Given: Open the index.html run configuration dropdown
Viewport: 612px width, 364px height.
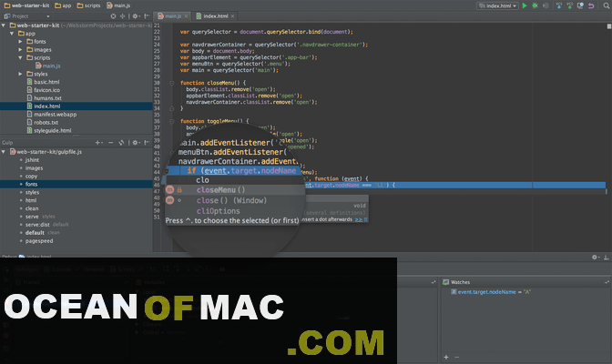Looking at the screenshot, I should coord(498,5).
